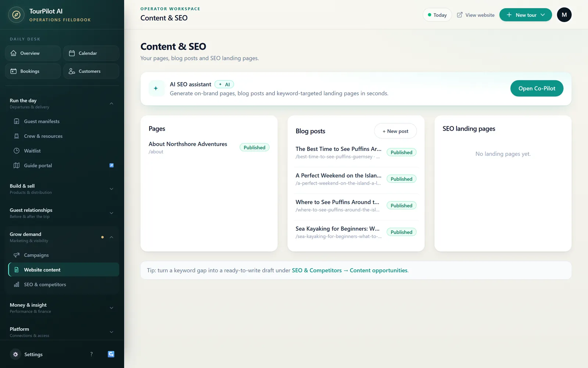Screen dimensions: 588x368
Task: Open Settings
Action: (33, 354)
